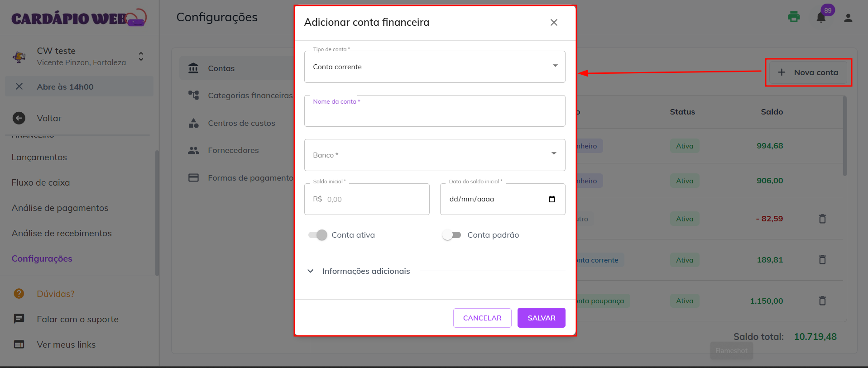The height and width of the screenshot is (368, 868).
Task: Open the user profile icon
Action: pos(848,18)
